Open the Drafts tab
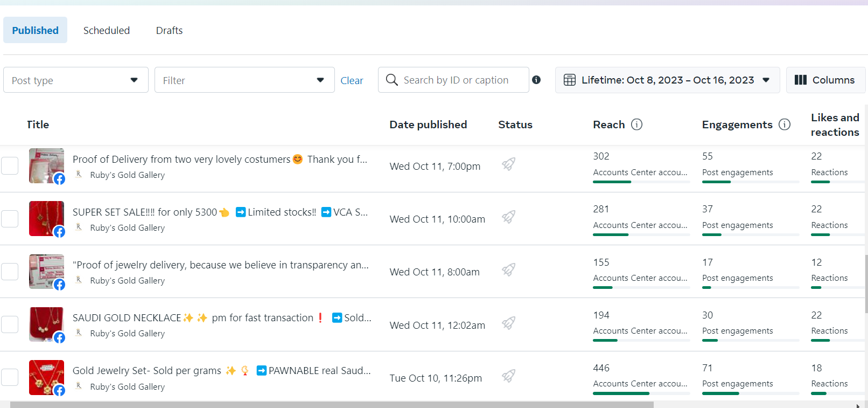The width and height of the screenshot is (868, 408). tap(169, 30)
